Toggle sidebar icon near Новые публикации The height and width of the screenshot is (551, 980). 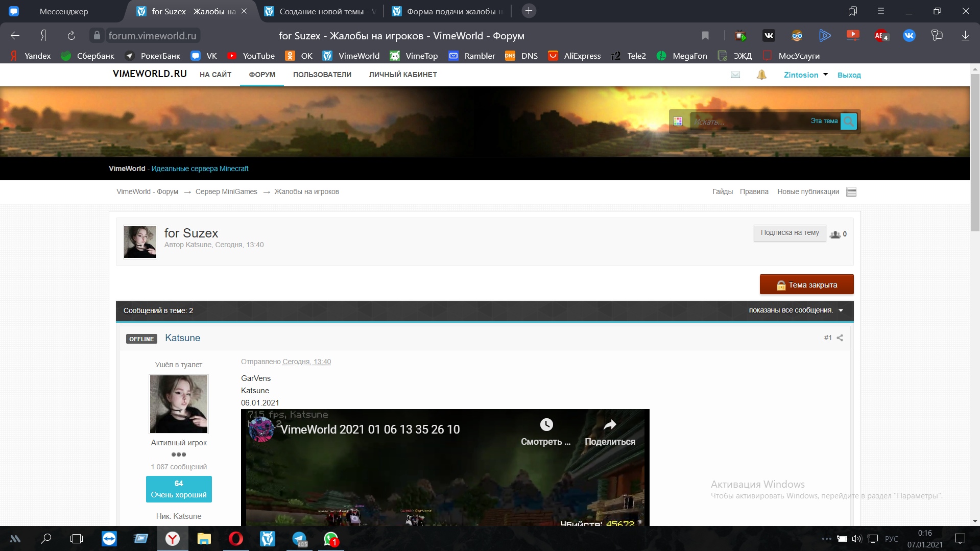click(851, 192)
